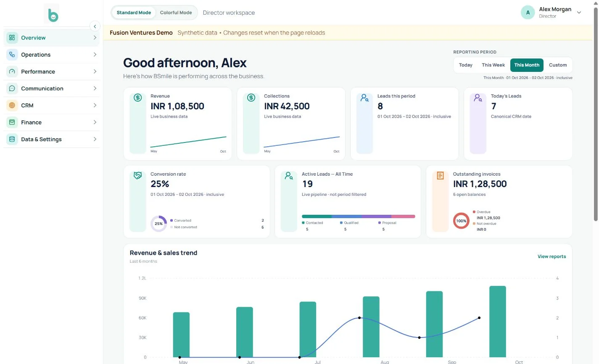The image size is (599, 364).
Task: Expand the CRM menu chevron
Action: (95, 106)
